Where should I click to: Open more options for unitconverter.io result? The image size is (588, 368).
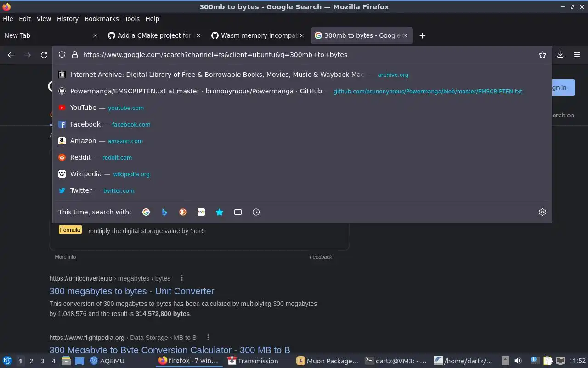tap(182, 278)
